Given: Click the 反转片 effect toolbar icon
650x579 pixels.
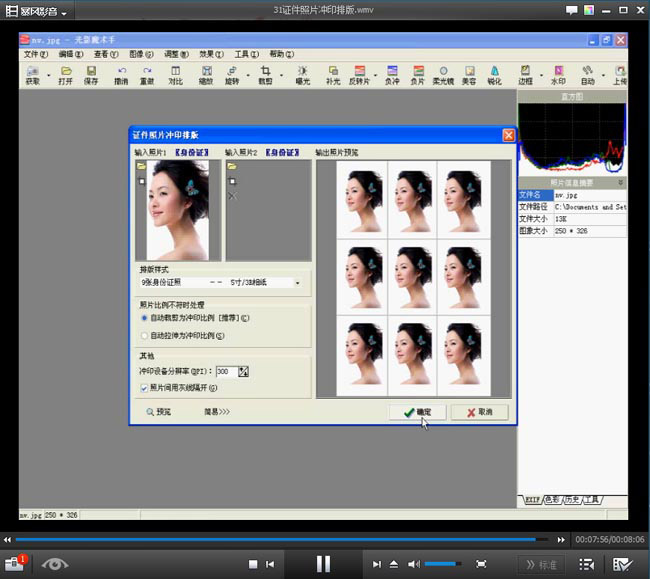Looking at the screenshot, I should [359, 75].
